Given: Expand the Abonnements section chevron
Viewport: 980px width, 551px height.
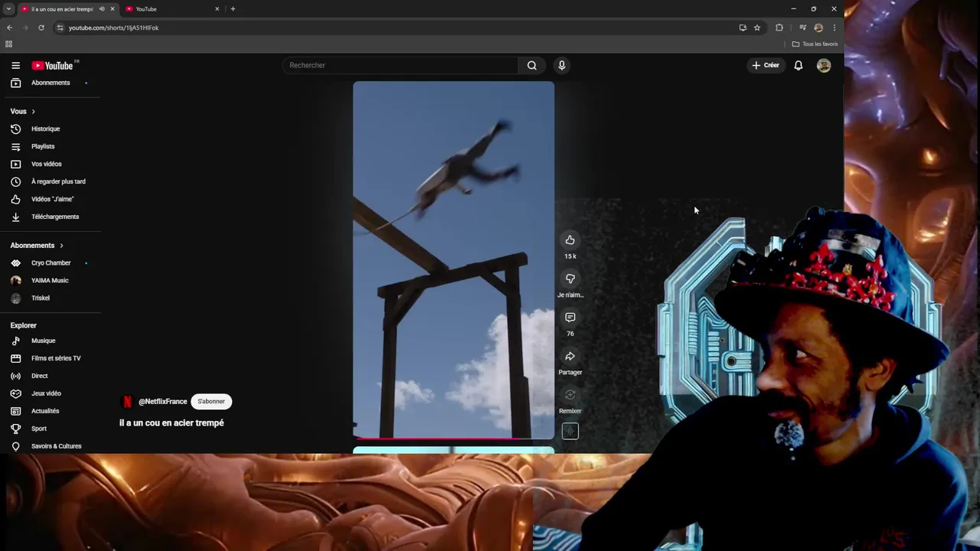Looking at the screenshot, I should click(61, 246).
